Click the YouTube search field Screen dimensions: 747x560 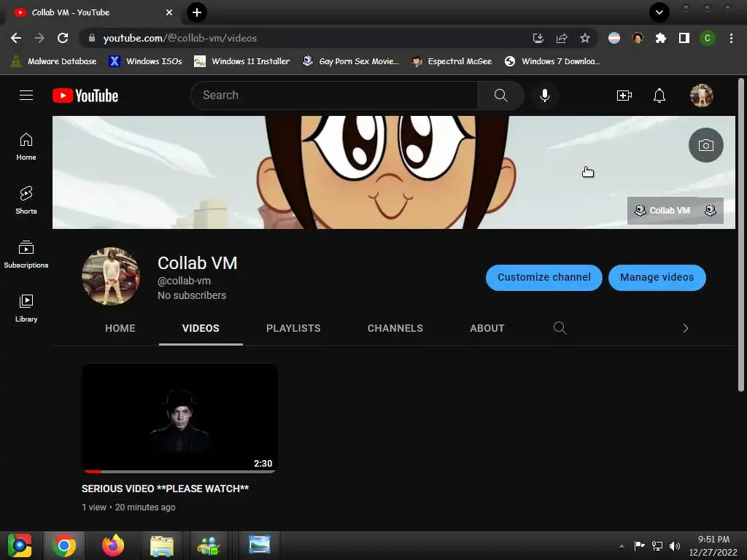click(334, 96)
